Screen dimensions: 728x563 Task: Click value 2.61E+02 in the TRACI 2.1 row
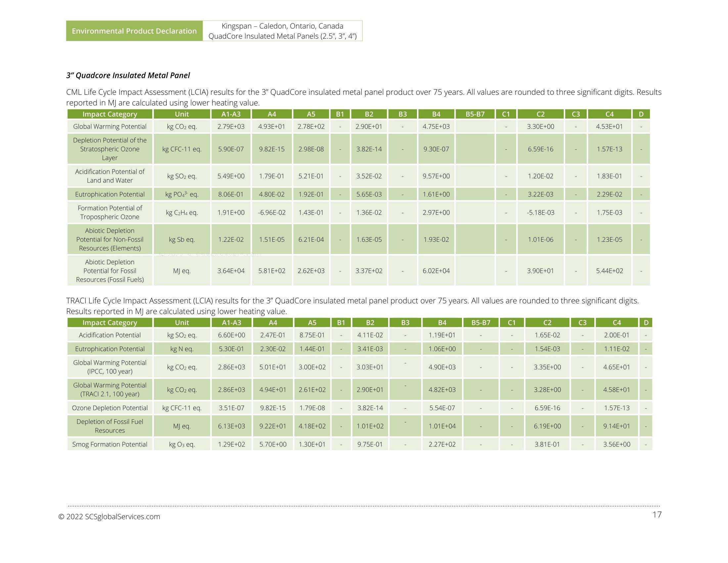pyautogui.click(x=312, y=389)
